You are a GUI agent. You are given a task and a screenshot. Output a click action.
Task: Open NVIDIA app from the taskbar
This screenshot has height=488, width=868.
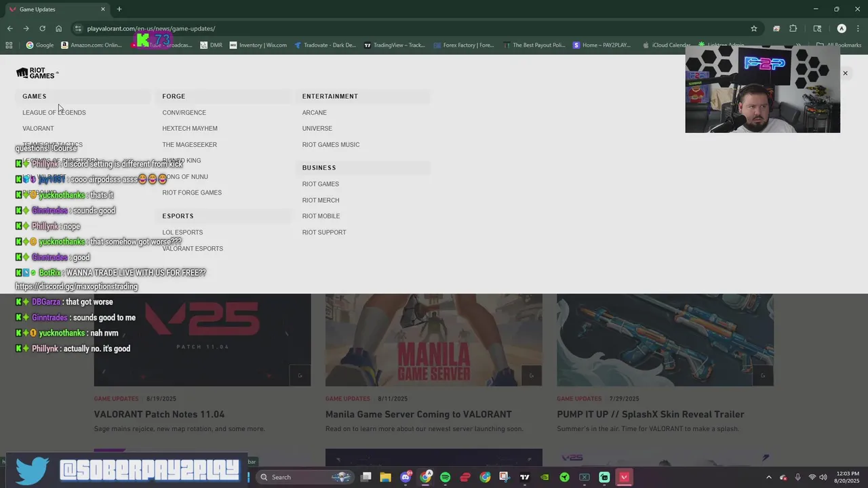pos(545,477)
